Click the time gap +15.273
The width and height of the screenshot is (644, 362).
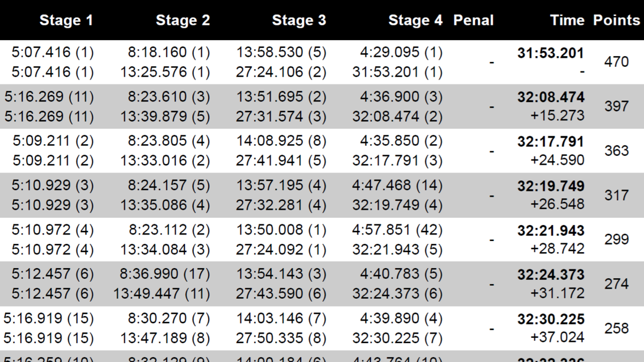[557, 116]
